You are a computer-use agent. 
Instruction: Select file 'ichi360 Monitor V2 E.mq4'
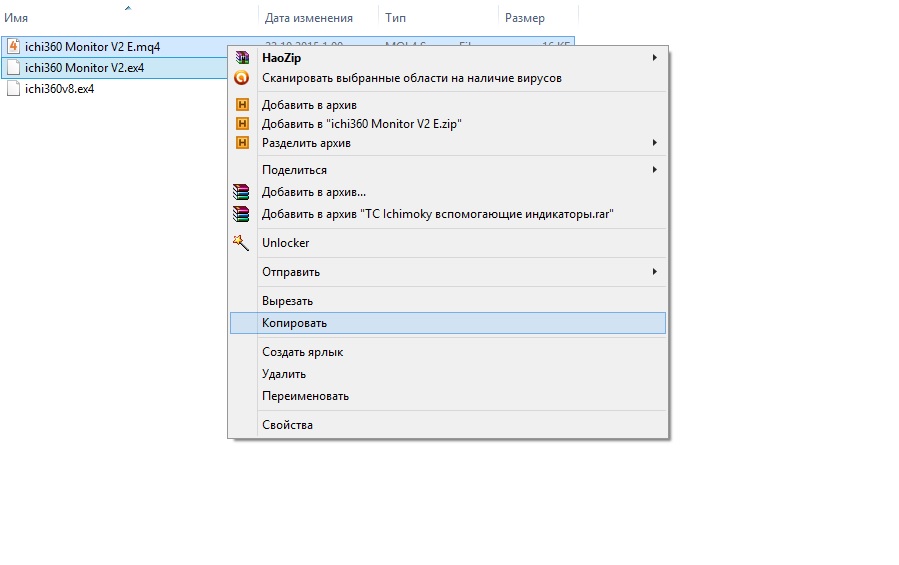(x=92, y=46)
